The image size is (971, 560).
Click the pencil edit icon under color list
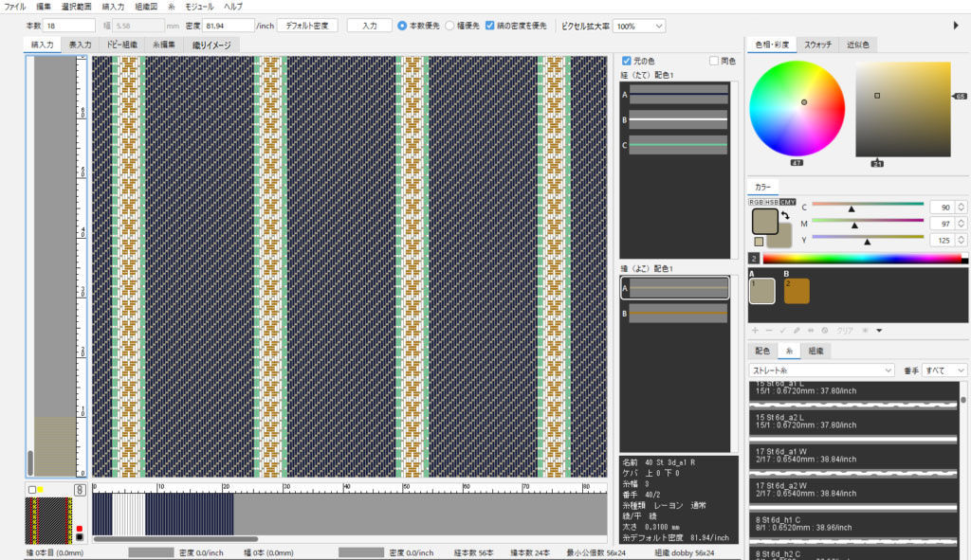pyautogui.click(x=797, y=330)
